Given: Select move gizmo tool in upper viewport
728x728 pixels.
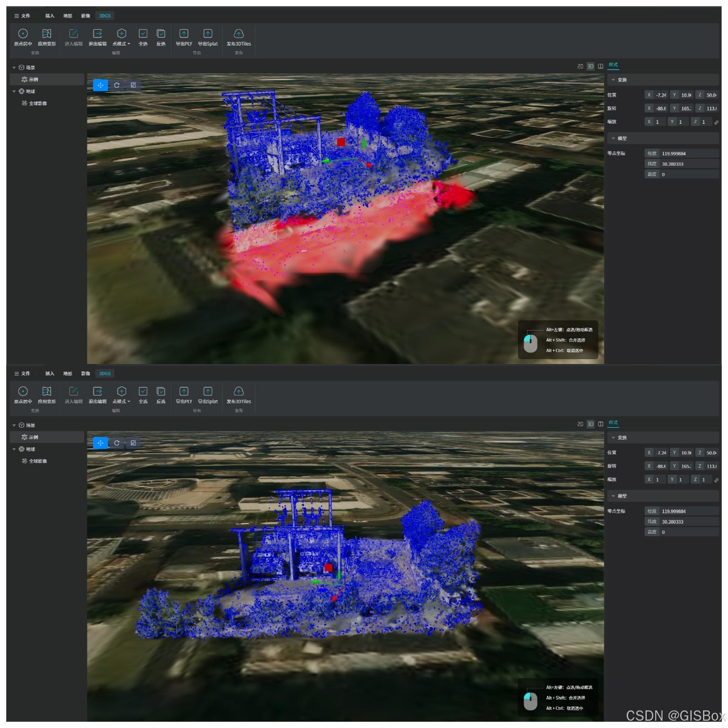Looking at the screenshot, I should [101, 86].
